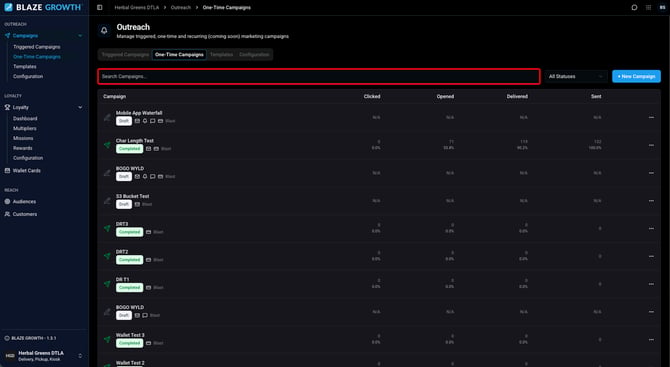The image size is (670, 367).
Task: Open Triggered Campaigns in the sidebar
Action: tap(37, 47)
